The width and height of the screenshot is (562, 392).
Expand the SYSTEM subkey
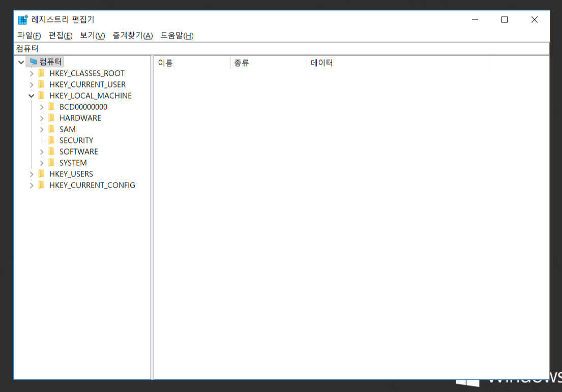pyautogui.click(x=42, y=163)
